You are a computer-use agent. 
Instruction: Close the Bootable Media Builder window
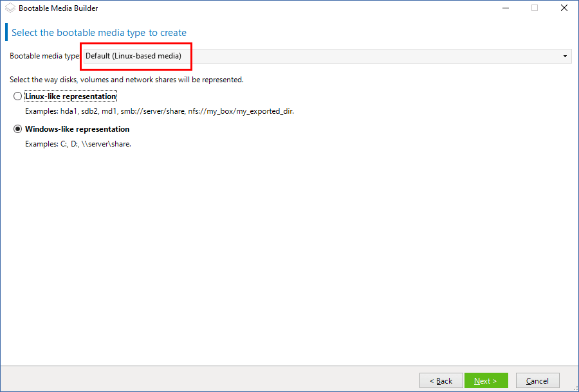[x=564, y=8]
